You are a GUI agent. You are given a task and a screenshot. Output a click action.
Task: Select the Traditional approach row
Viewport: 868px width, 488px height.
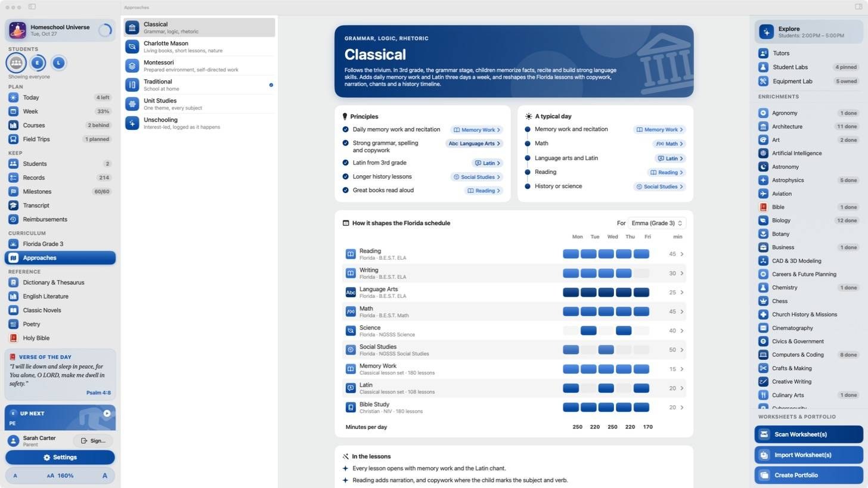[x=200, y=85]
